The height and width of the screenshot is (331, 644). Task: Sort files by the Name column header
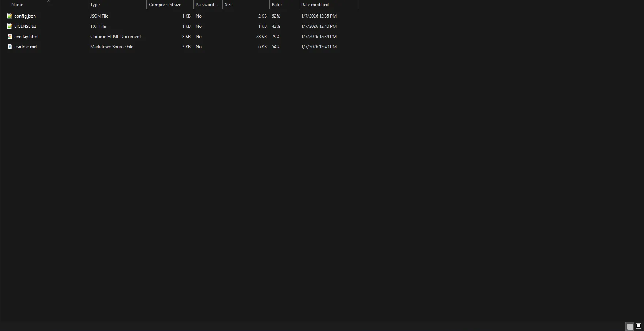tap(17, 4)
